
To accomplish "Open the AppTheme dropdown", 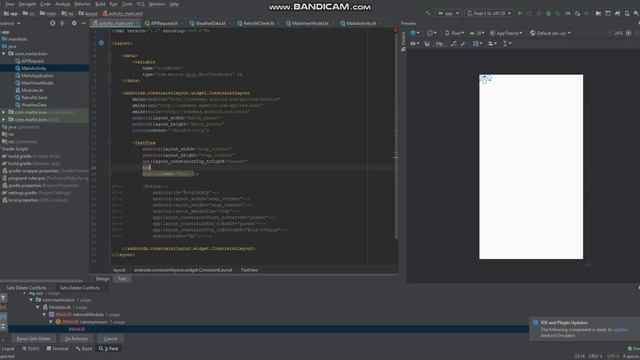I will tap(506, 33).
